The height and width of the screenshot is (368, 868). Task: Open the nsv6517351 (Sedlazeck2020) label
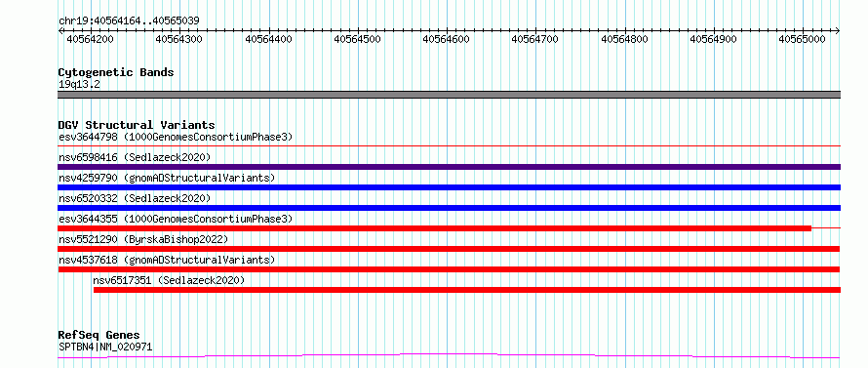169,280
